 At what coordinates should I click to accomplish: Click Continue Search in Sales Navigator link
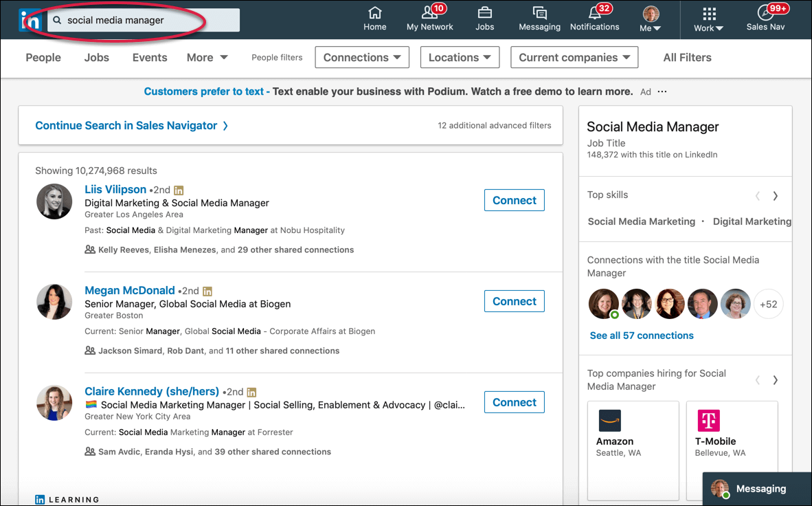coord(126,125)
